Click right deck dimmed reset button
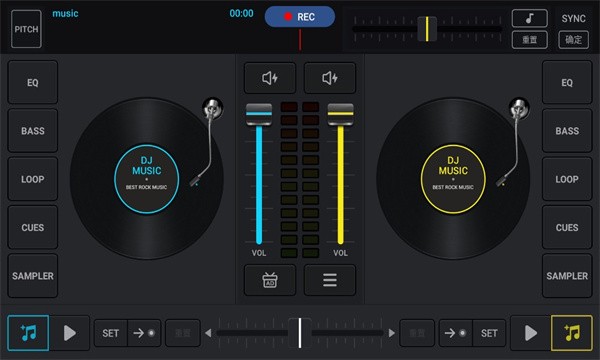 (x=417, y=333)
